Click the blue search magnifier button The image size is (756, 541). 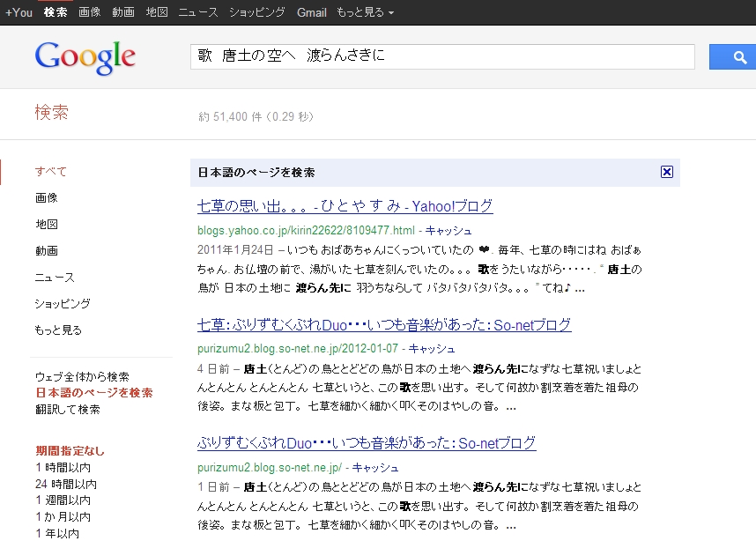point(740,57)
